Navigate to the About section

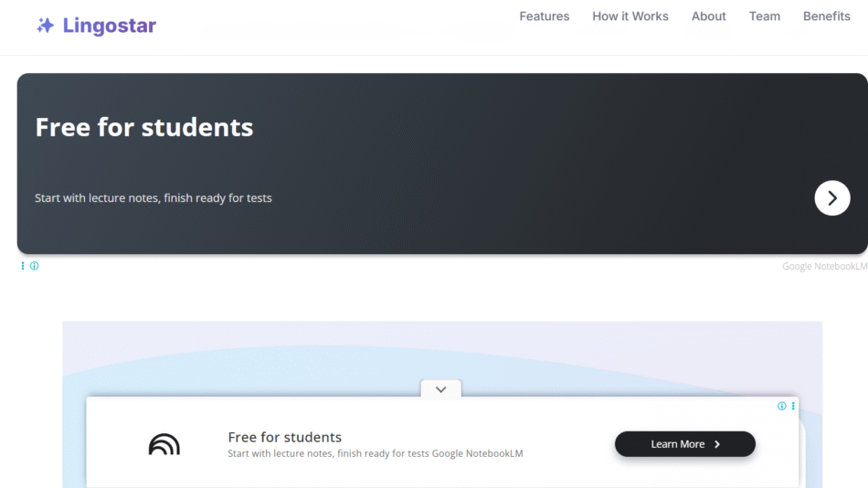tap(708, 16)
